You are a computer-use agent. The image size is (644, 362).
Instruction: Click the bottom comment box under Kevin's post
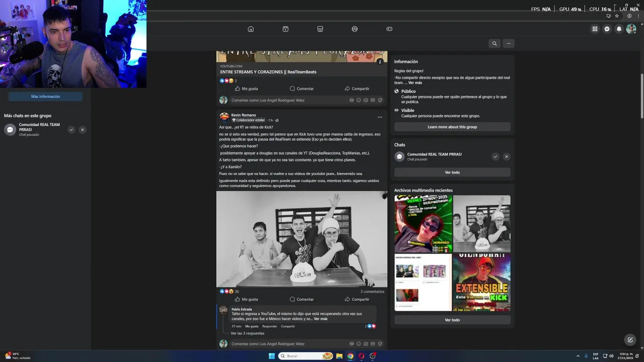(307, 344)
